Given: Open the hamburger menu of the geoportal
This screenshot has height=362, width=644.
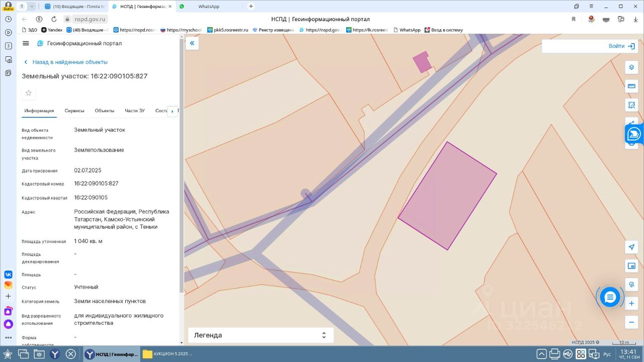Looking at the screenshot, I should tap(26, 43).
